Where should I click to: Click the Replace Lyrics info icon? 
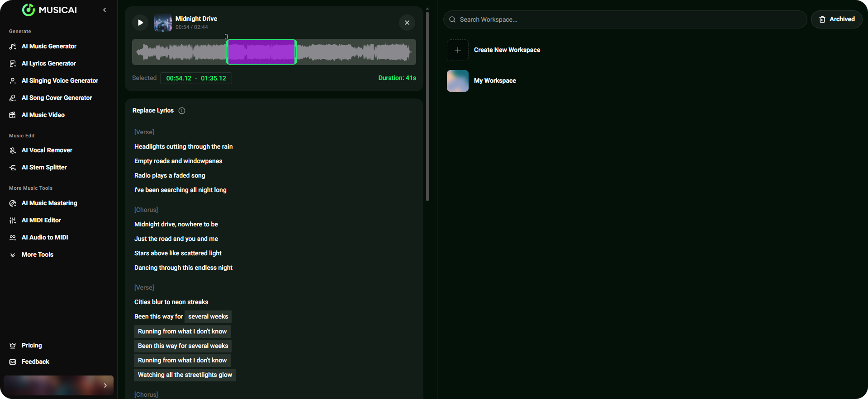point(182,111)
